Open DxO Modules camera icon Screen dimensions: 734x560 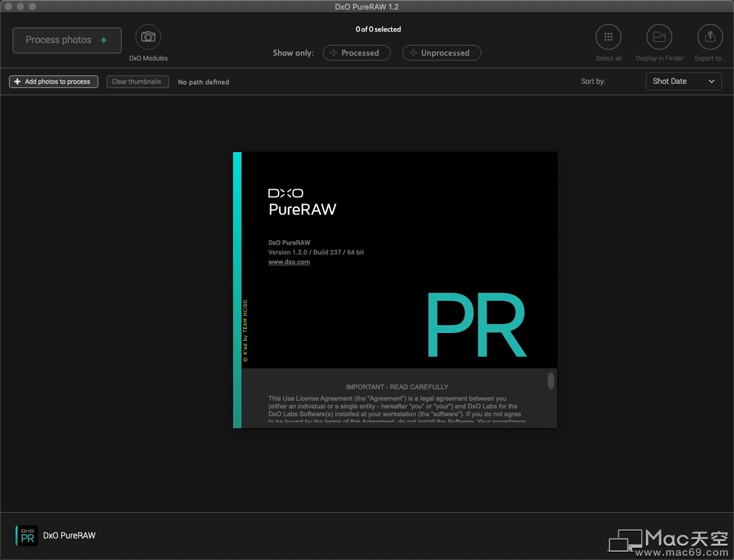[x=148, y=37]
